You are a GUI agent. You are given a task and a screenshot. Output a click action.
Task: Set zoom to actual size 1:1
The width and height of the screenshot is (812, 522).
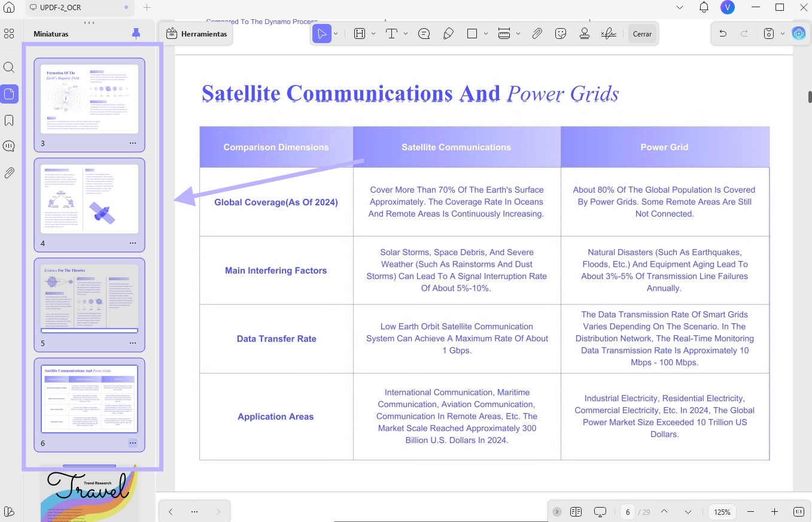(x=799, y=512)
